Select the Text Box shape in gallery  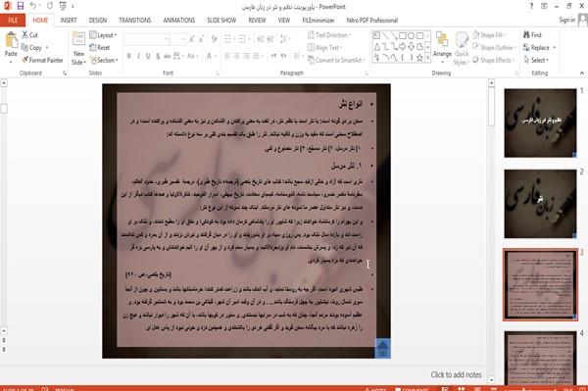[x=376, y=35]
